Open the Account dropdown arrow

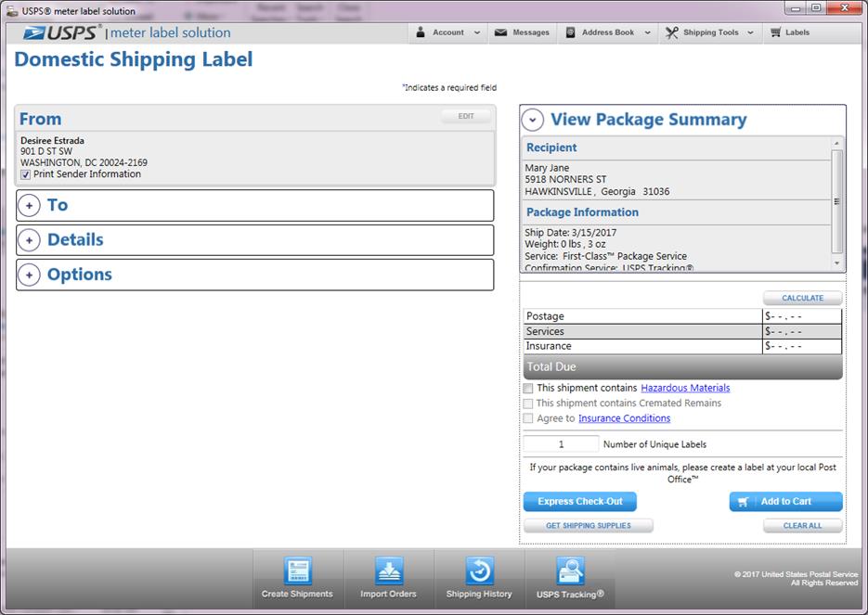coord(477,32)
